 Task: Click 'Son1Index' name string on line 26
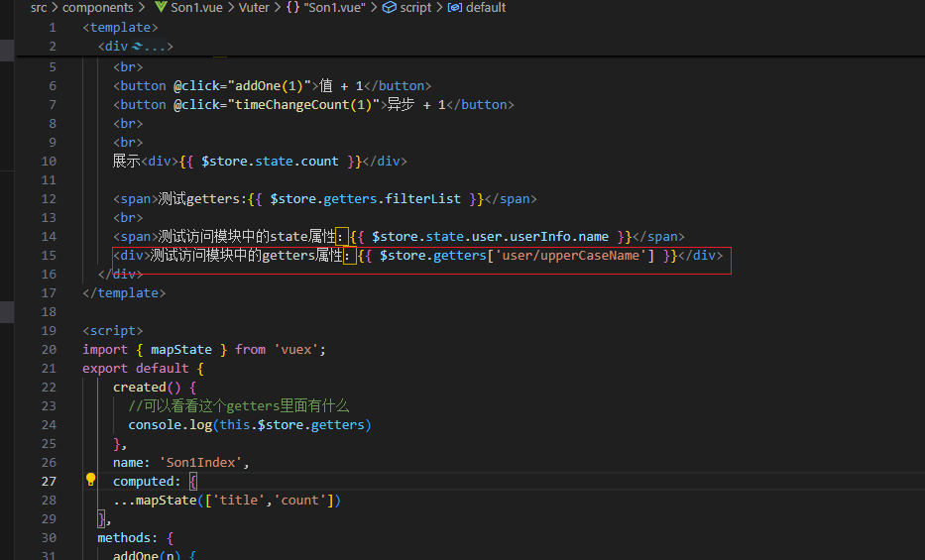[200, 462]
